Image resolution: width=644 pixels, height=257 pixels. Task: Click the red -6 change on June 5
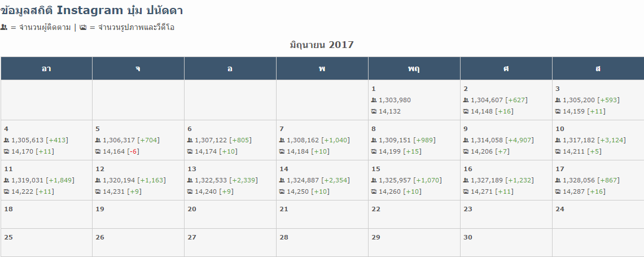point(133,151)
